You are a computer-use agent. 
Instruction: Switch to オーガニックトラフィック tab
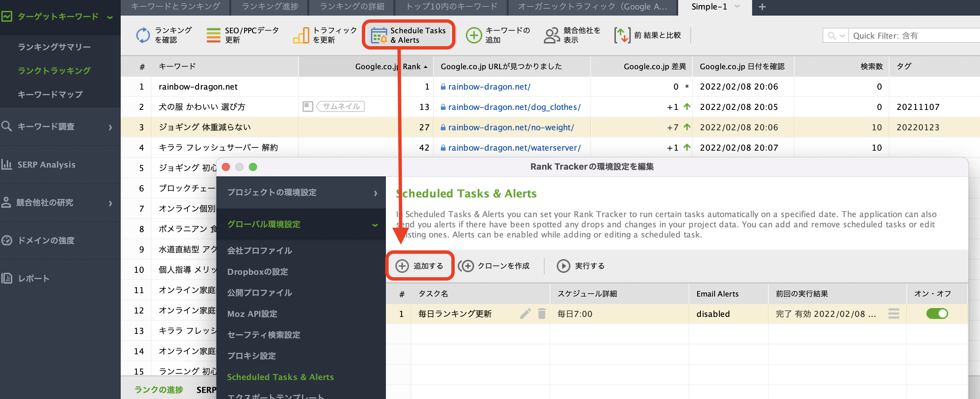click(592, 7)
